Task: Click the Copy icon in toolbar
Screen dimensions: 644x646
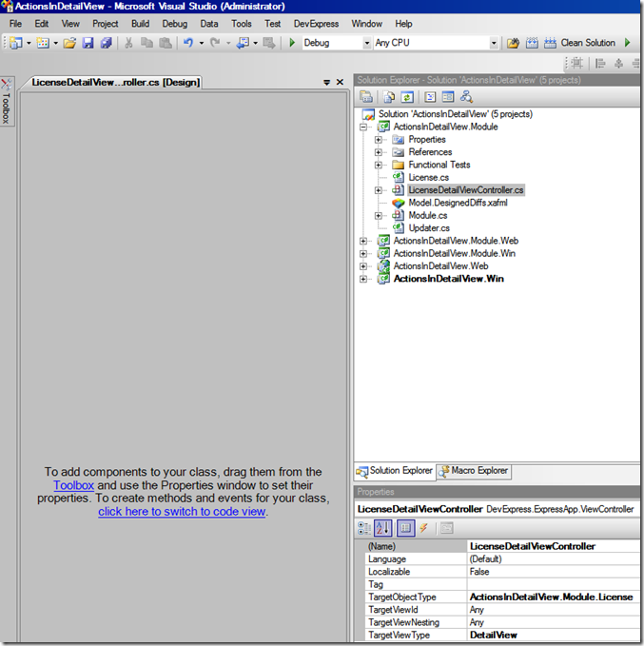Action: 146,43
